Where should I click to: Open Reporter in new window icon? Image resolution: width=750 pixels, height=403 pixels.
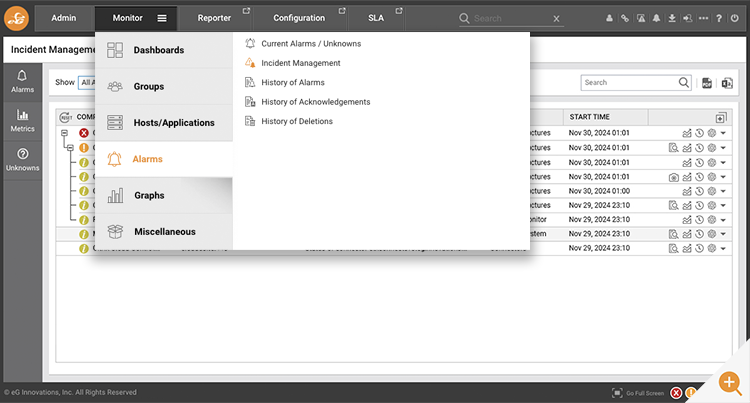click(x=246, y=11)
